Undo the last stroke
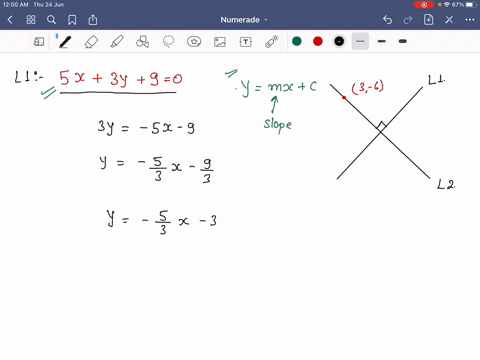 click(387, 20)
